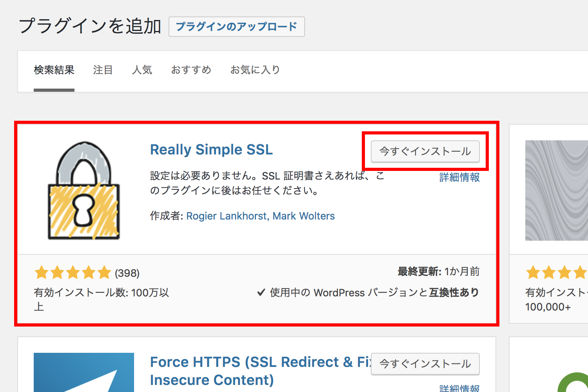The image size is (588, 392).
Task: Click the プラグインのアップロード button
Action: [x=236, y=27]
